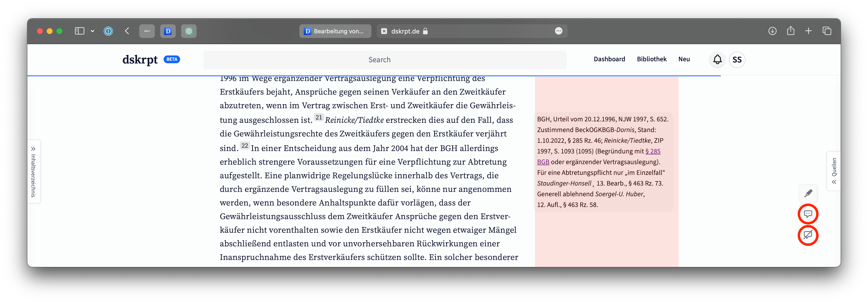Open sidebar dropdown arrow in toolbar
This screenshot has height=303, width=868.
[x=92, y=31]
